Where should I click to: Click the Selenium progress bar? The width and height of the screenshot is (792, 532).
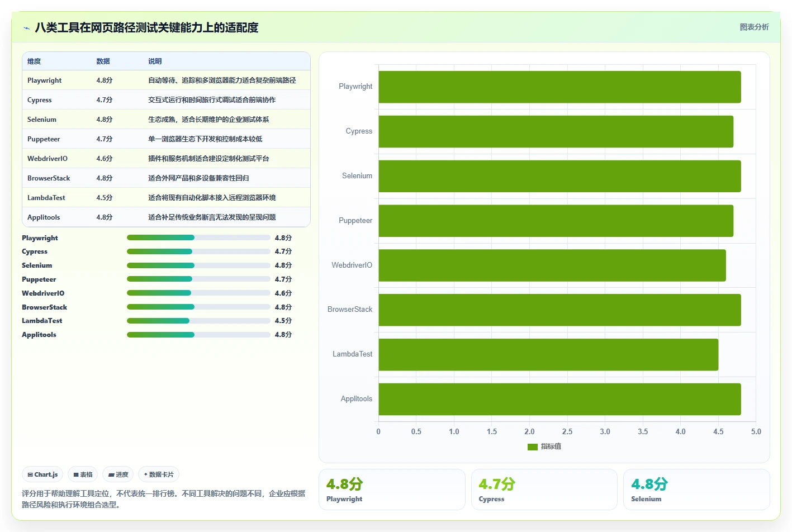pos(198,265)
